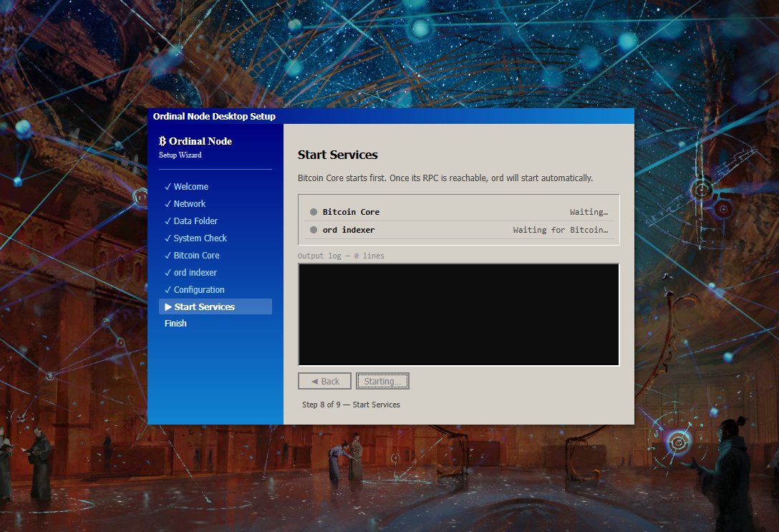Open the Configuration step
The height and width of the screenshot is (532, 779).
point(215,289)
